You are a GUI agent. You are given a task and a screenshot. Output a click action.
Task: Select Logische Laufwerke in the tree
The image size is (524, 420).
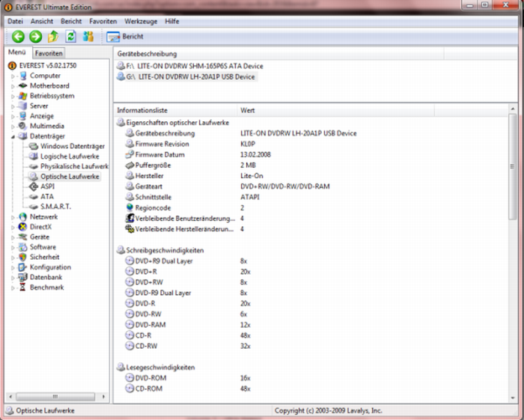70,156
